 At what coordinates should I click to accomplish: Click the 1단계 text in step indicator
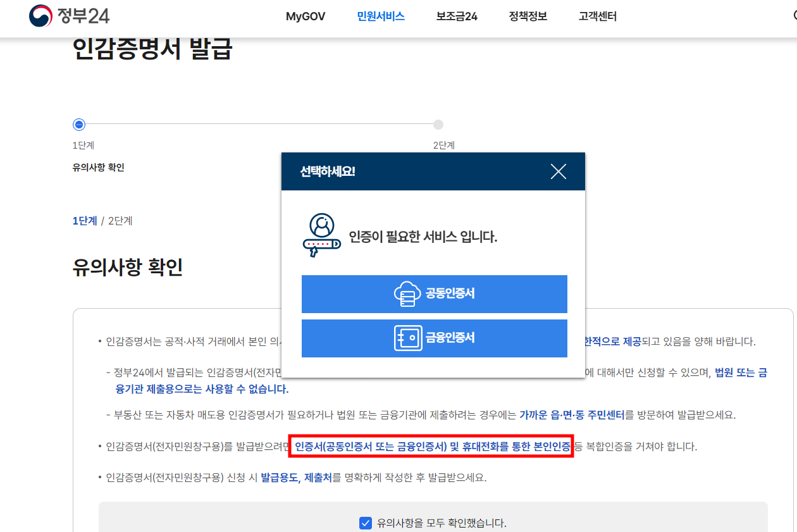click(85, 221)
